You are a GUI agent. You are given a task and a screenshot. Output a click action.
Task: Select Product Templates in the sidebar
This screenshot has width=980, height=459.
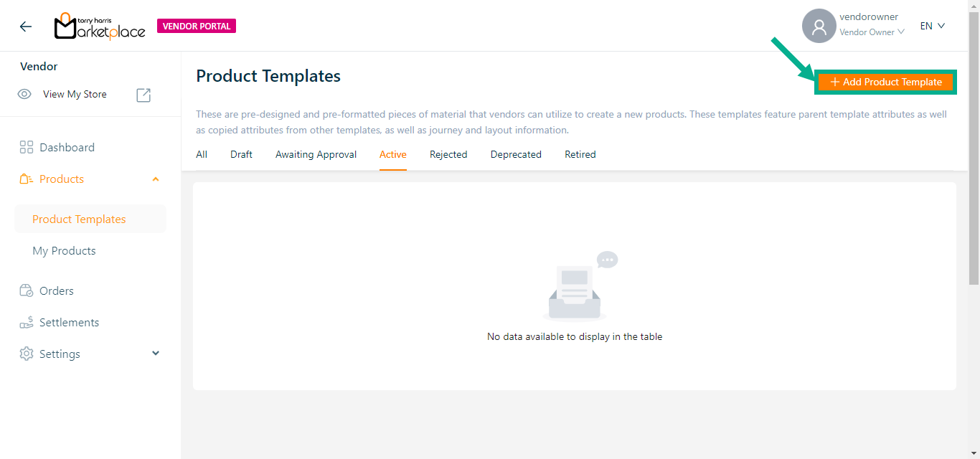(79, 219)
